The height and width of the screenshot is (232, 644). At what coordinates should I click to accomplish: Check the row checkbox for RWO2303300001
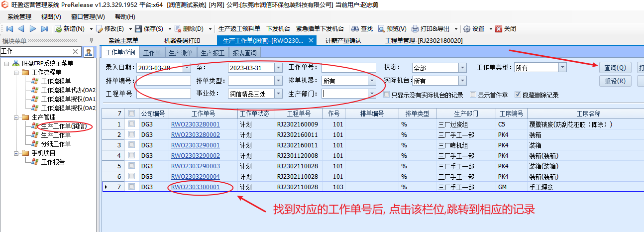point(132,187)
